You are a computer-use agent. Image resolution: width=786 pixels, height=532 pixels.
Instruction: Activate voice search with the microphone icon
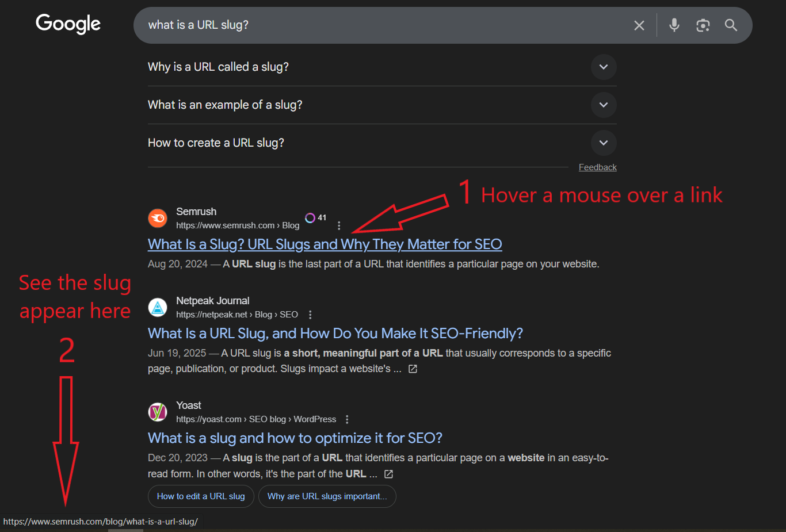tap(674, 25)
